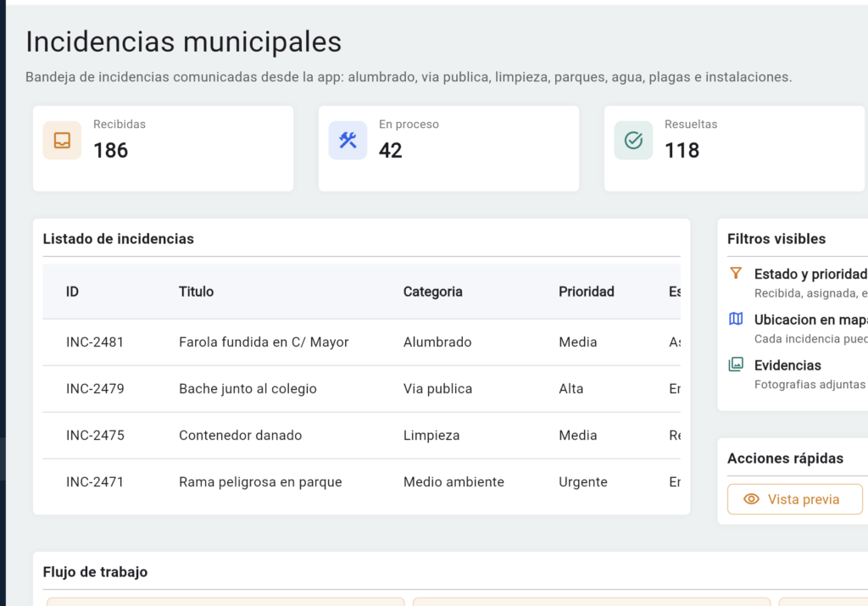The image size is (868, 606).
Task: Click the 'Estado y prioridad' filter title
Action: (810, 275)
